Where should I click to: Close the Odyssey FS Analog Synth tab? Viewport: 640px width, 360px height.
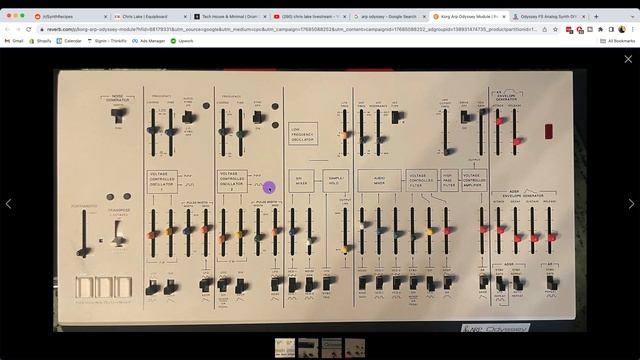pos(584,17)
